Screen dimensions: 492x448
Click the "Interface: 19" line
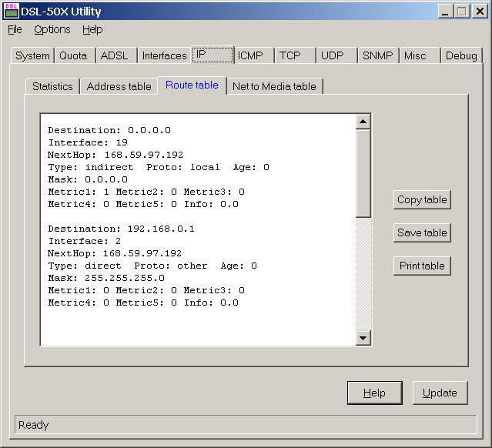(88, 142)
